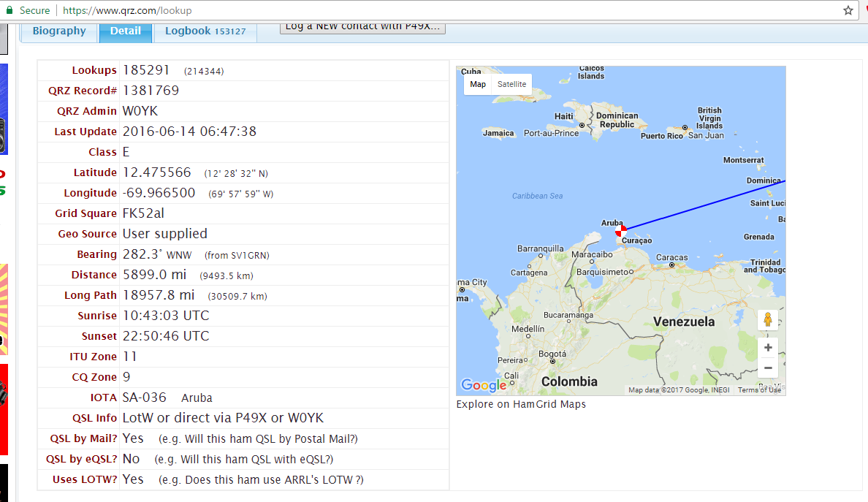The image size is (868, 502).
Task: Click the Venezuela label on the map
Action: coord(684,322)
